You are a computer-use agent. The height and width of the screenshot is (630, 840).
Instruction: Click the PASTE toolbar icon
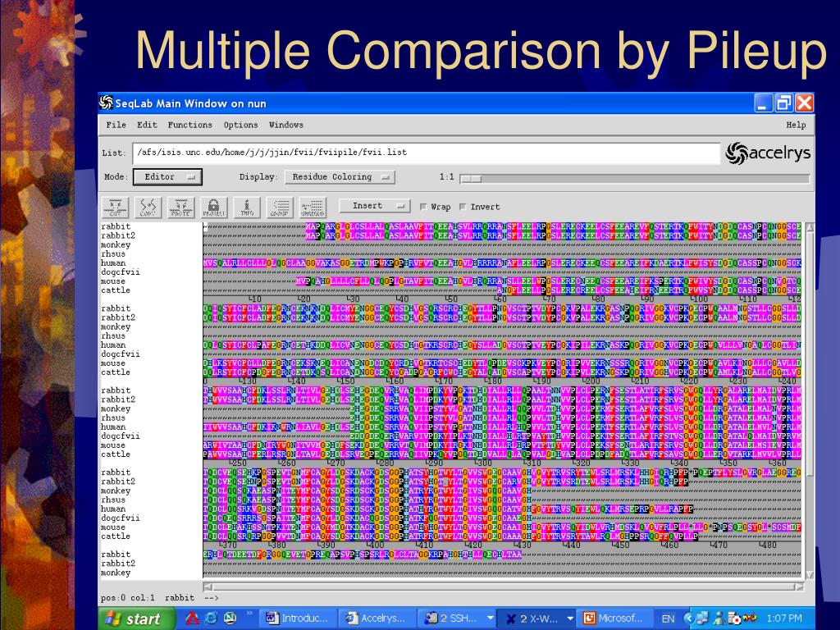(x=180, y=208)
